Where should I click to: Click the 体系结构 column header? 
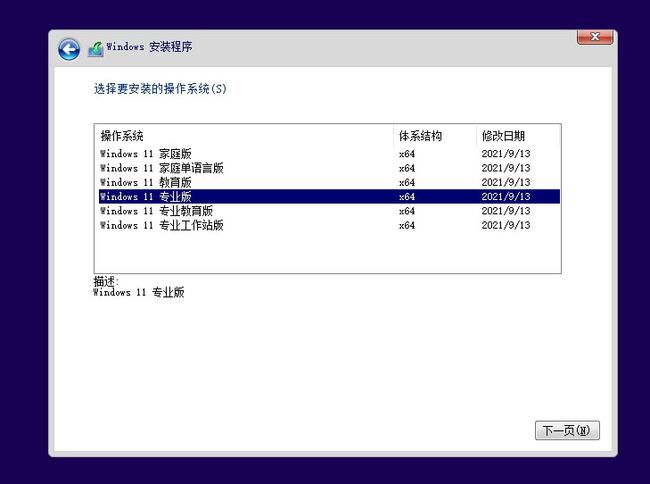435,136
